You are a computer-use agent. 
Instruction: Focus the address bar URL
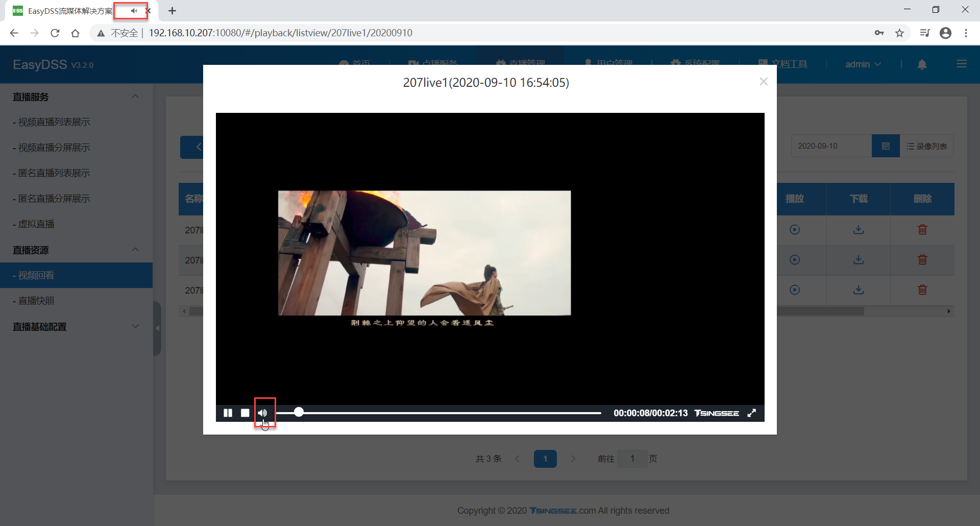(x=280, y=33)
